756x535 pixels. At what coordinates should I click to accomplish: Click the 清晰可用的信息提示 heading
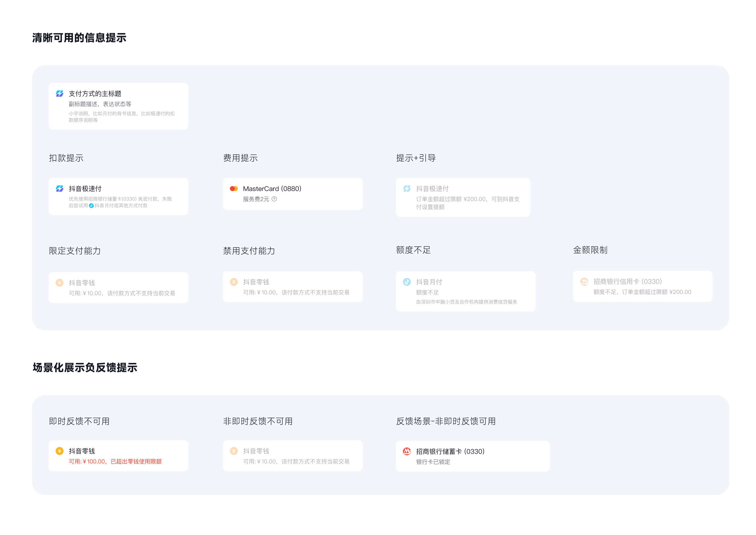(x=79, y=38)
